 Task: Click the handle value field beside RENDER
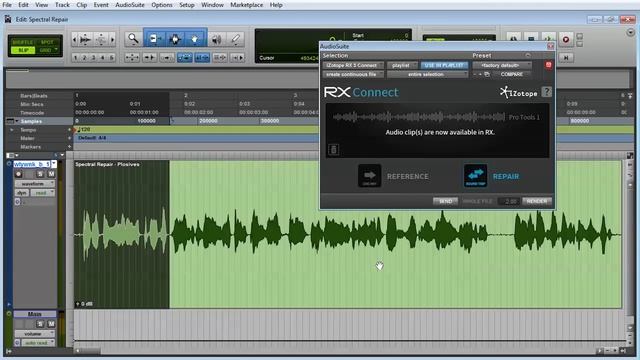click(509, 201)
